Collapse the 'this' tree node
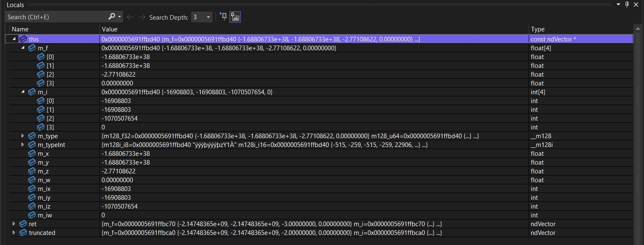 coord(14,39)
